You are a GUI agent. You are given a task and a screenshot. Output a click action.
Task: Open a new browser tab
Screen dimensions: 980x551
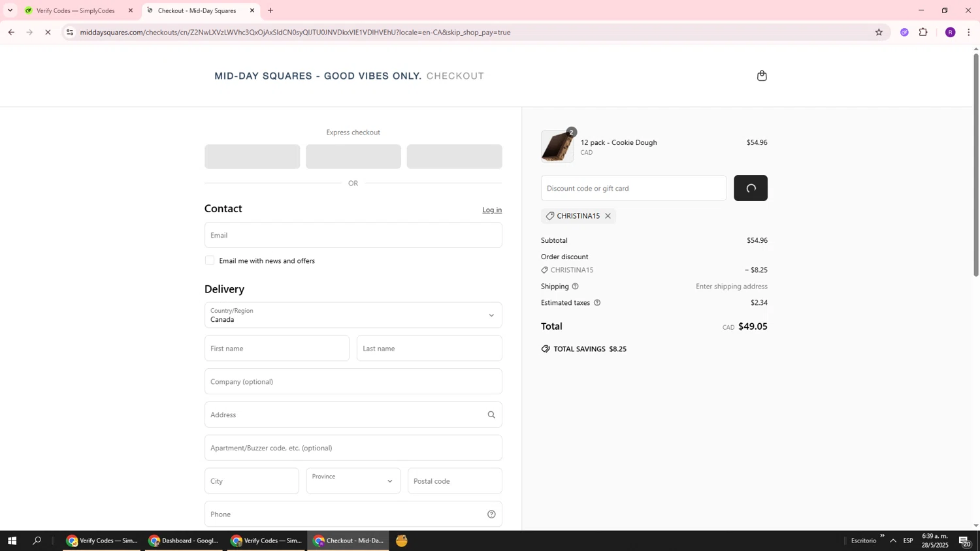pyautogui.click(x=270, y=10)
